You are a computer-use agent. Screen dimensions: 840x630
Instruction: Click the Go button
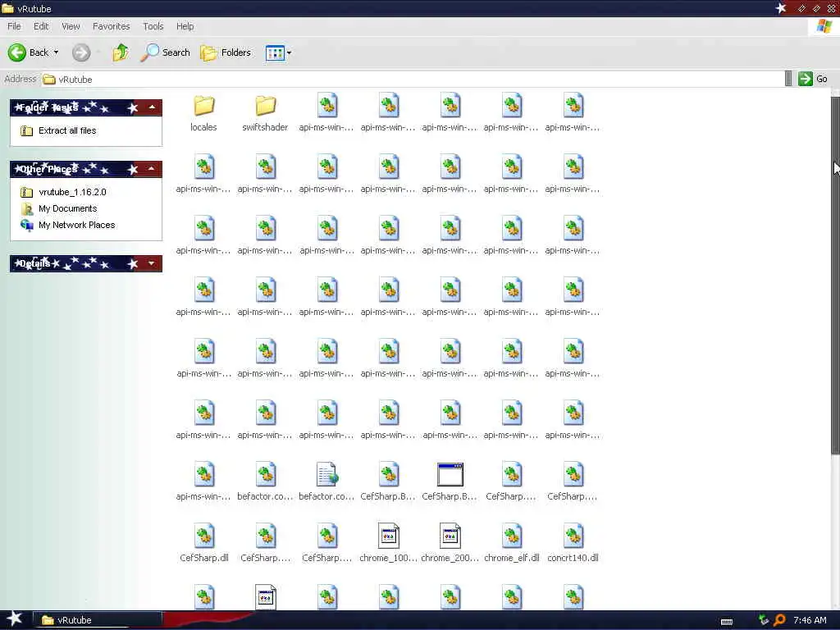pos(813,79)
